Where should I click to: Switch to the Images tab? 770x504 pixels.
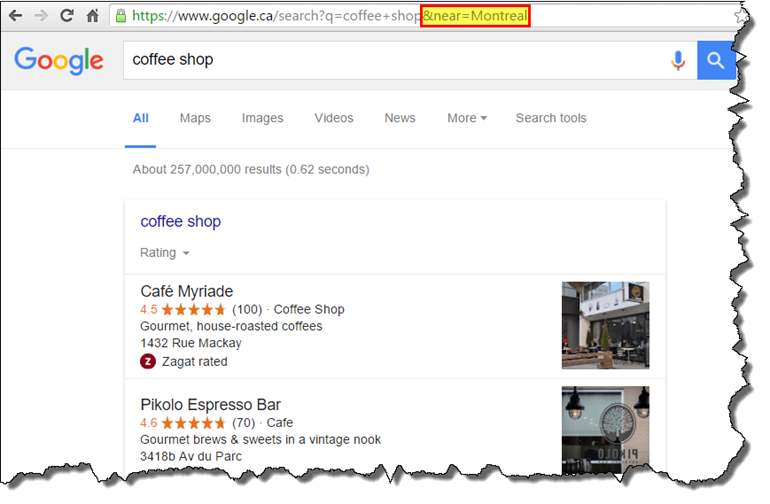coord(262,118)
